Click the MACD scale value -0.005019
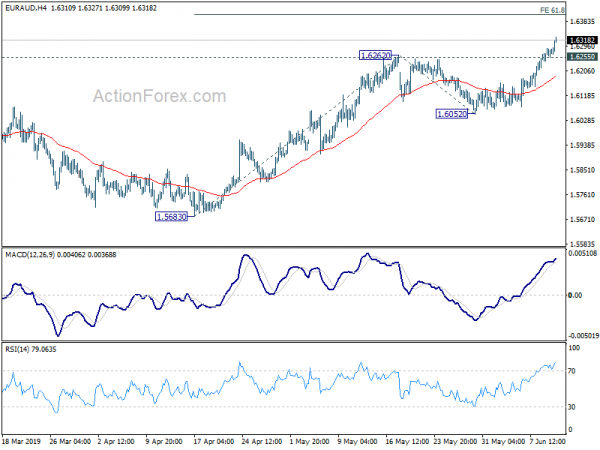Image resolution: width=600 pixels, height=450 pixels. click(x=583, y=336)
